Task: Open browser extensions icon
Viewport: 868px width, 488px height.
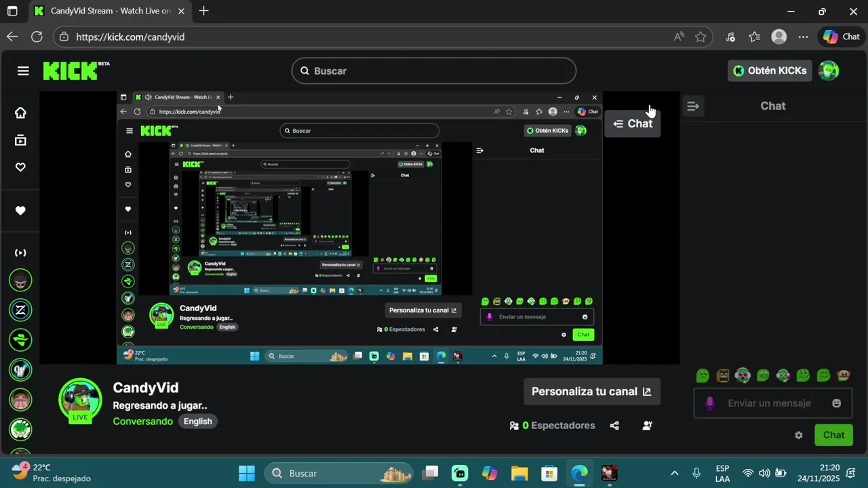Action: 730,37
